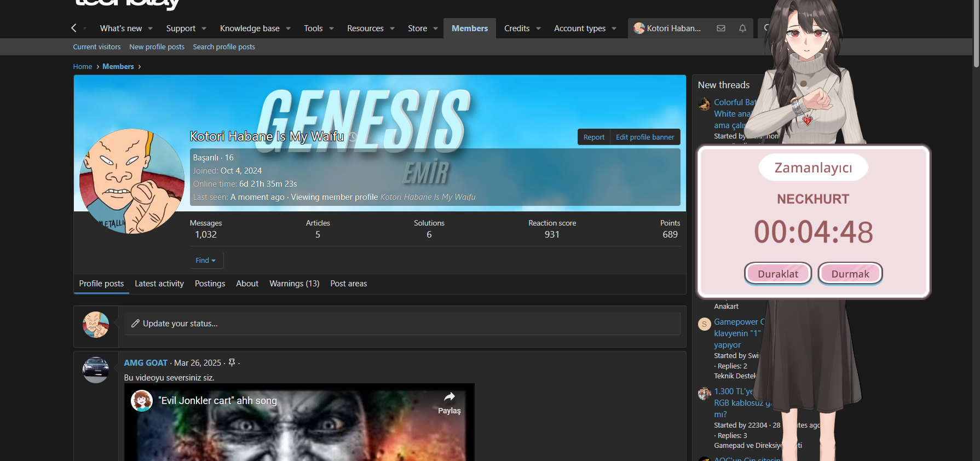
Task: Switch to the Latest activity tab
Action: [x=159, y=284]
